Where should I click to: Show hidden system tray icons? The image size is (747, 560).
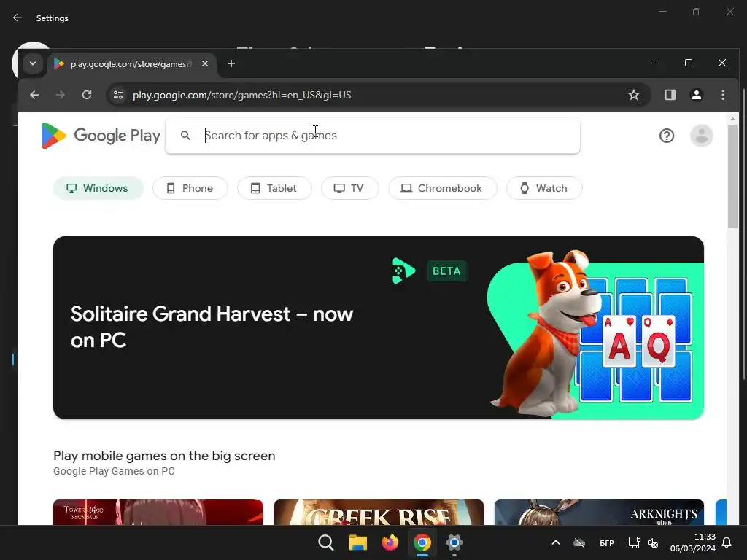555,542
